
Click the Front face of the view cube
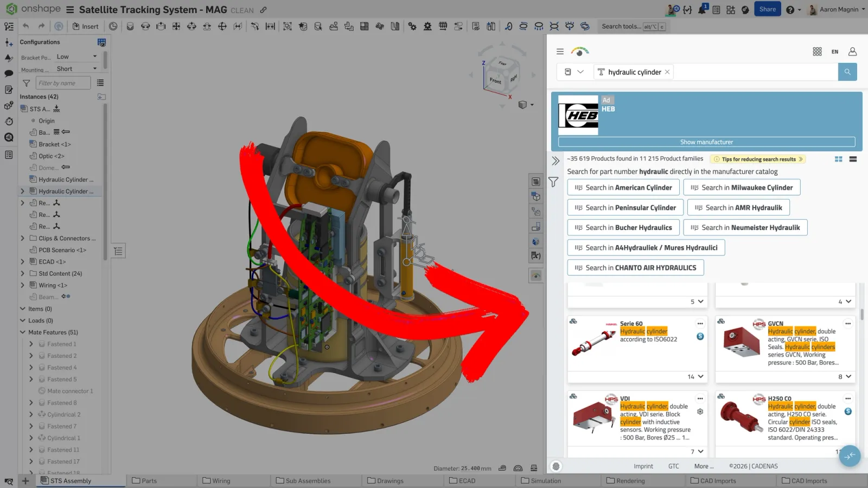[x=495, y=80]
